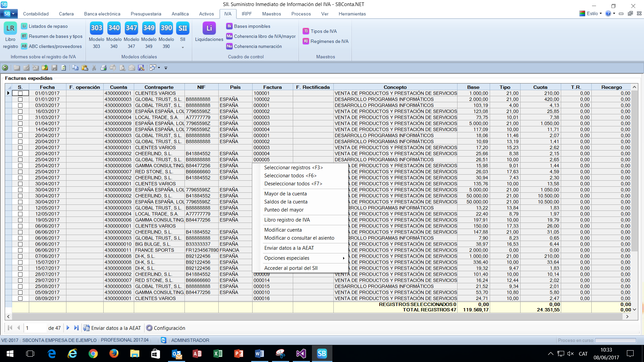Image resolution: width=644 pixels, height=362 pixels.
Task: Click the Tipos de IVA icon
Action: point(306,31)
